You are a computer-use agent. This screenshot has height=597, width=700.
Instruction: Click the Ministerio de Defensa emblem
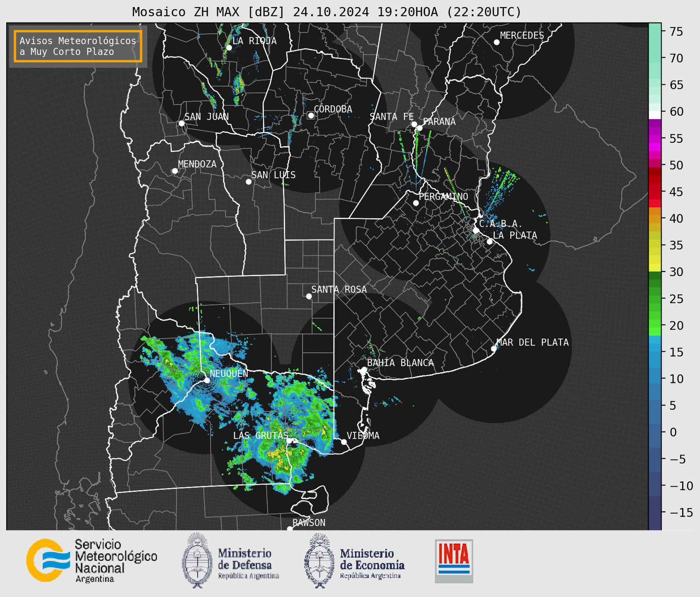198,560
